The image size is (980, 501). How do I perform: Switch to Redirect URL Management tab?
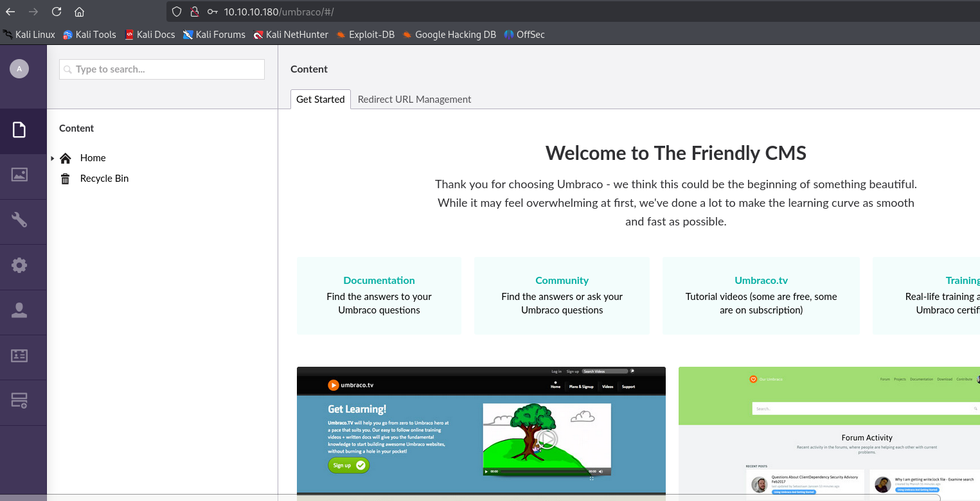click(414, 100)
